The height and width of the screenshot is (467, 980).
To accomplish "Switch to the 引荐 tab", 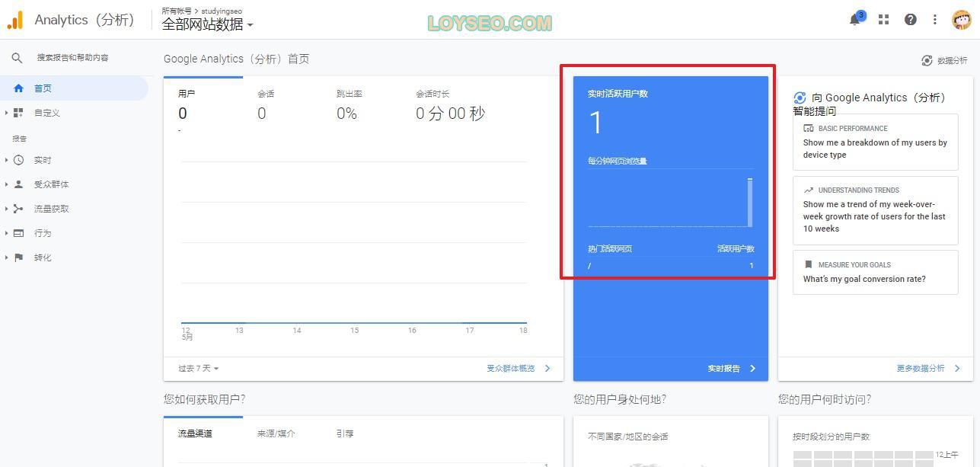I will [x=345, y=433].
